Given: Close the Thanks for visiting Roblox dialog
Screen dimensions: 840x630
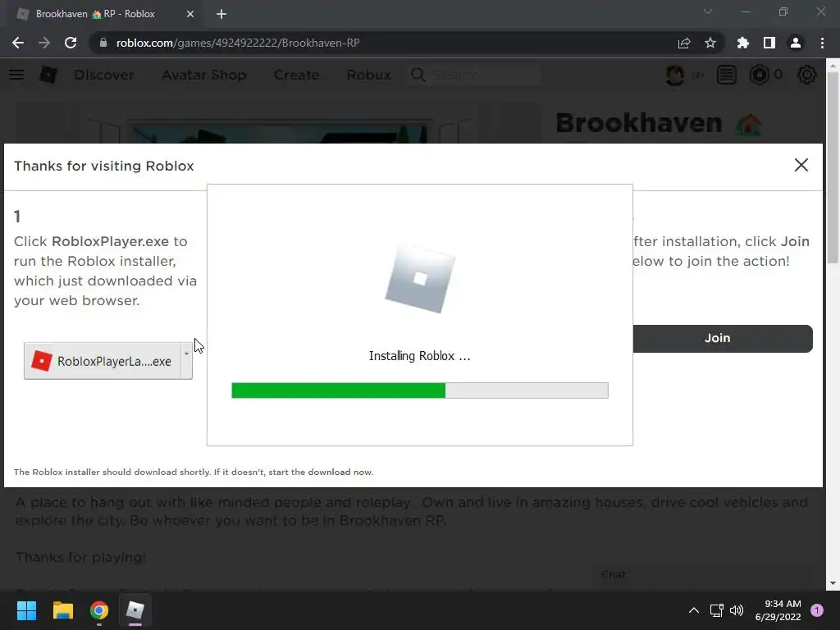Looking at the screenshot, I should tap(801, 165).
